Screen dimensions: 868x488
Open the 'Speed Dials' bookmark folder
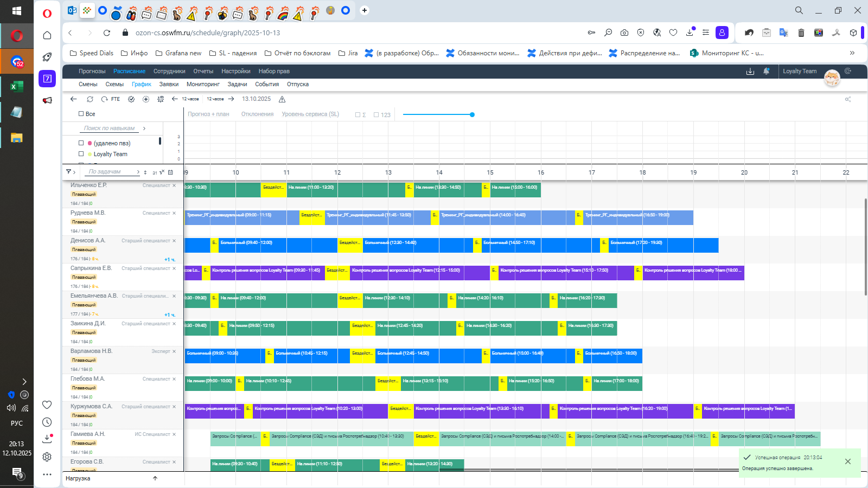coord(92,53)
